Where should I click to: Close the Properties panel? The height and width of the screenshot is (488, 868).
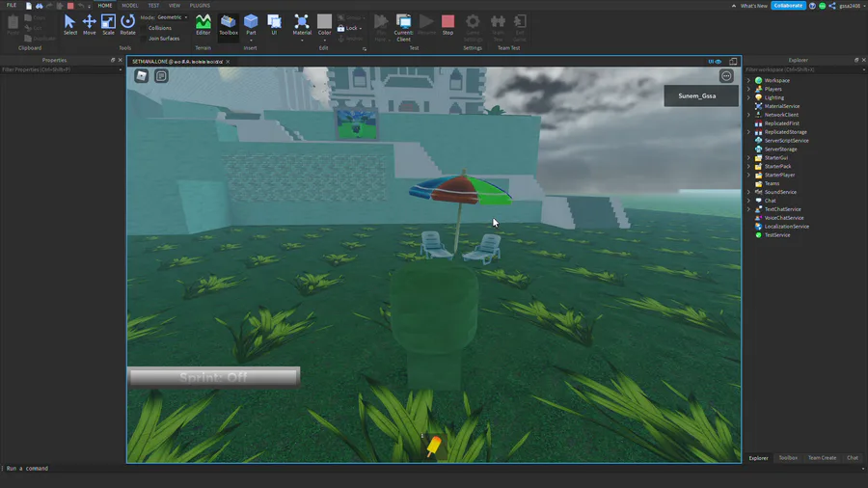[x=121, y=60]
